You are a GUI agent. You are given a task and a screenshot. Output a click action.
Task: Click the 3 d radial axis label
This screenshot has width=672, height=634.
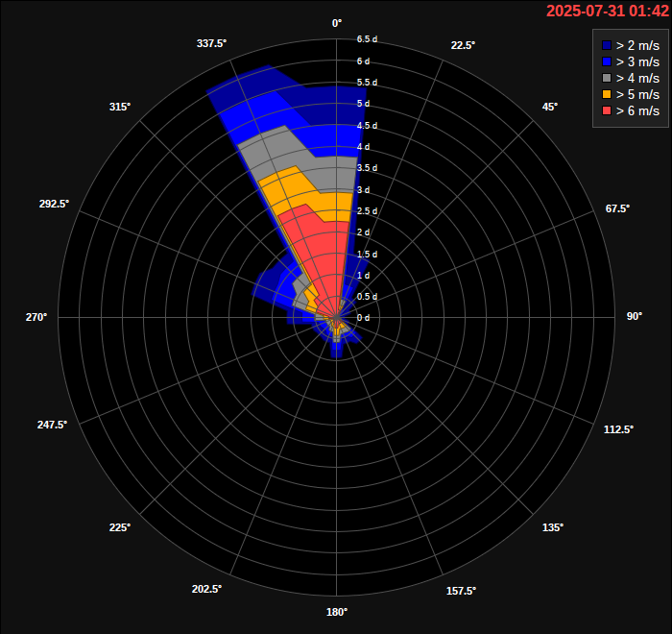tap(364, 190)
